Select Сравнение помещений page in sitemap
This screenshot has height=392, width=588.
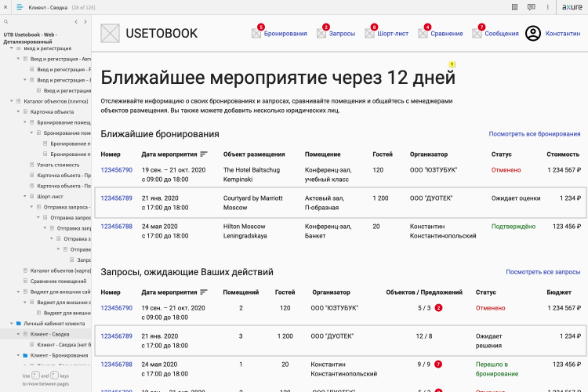pyautogui.click(x=58, y=281)
